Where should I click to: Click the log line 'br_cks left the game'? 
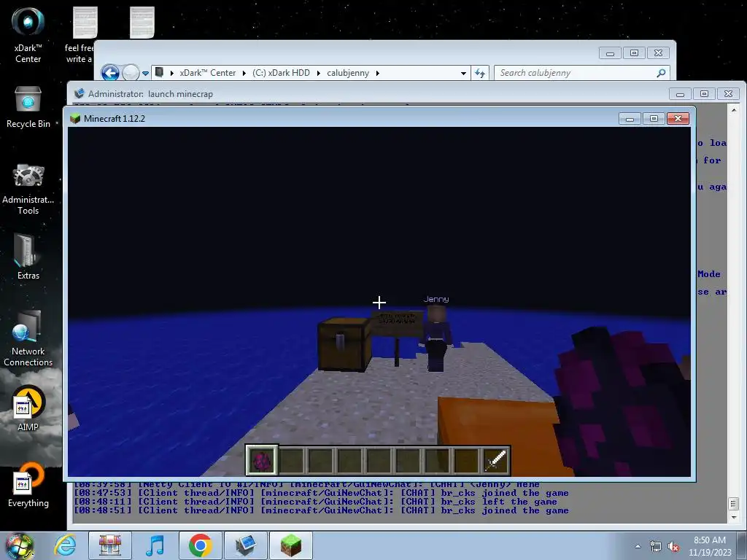tap(315, 502)
